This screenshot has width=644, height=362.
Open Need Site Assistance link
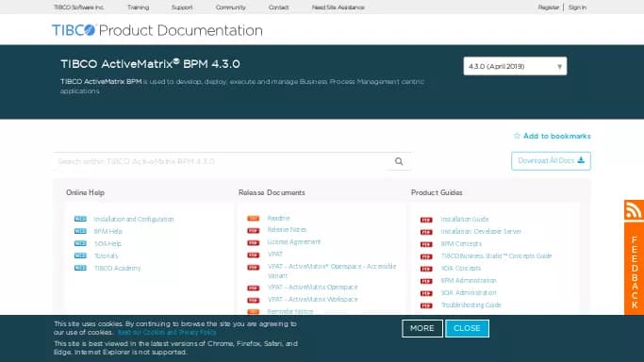[x=338, y=8]
